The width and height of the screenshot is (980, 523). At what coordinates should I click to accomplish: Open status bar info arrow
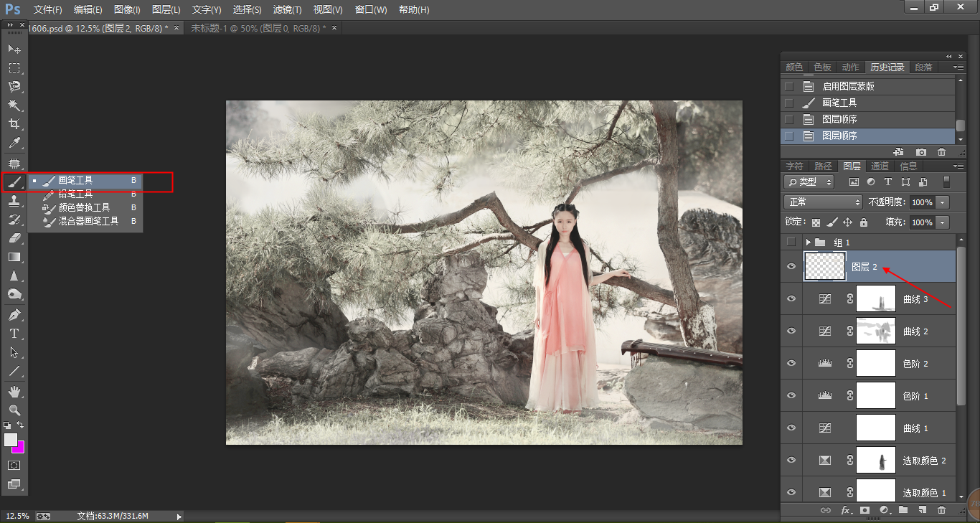179,516
